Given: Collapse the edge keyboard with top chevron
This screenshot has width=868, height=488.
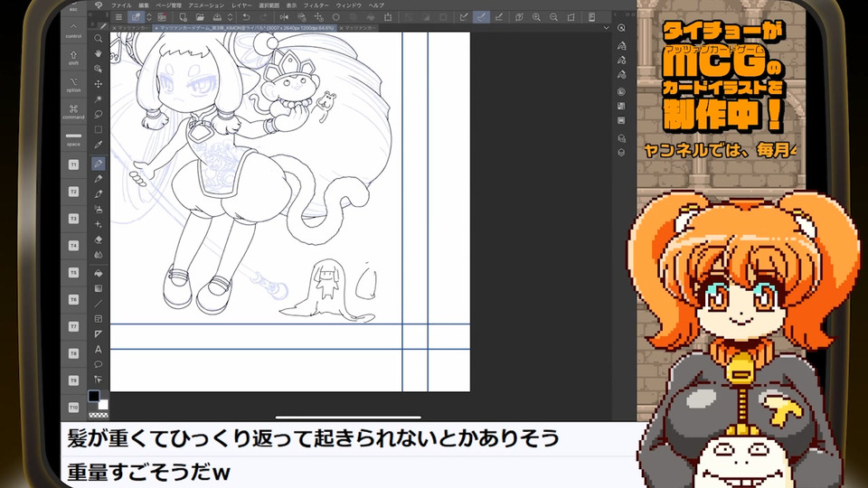Looking at the screenshot, I should click(x=73, y=26).
